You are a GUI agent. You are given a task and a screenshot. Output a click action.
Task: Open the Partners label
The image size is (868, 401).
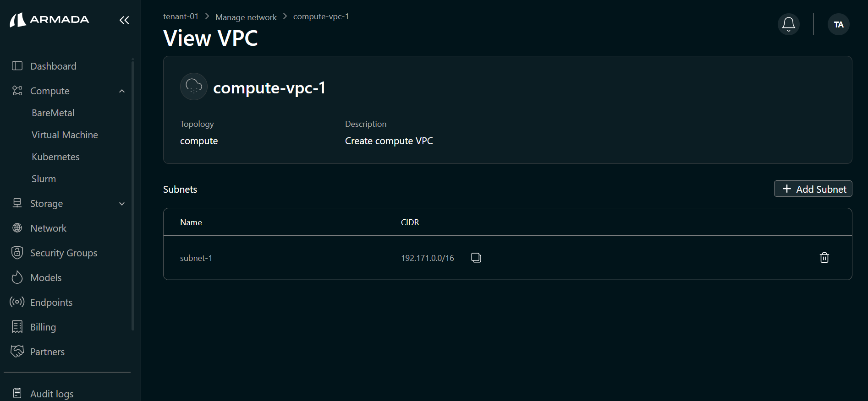point(47,352)
